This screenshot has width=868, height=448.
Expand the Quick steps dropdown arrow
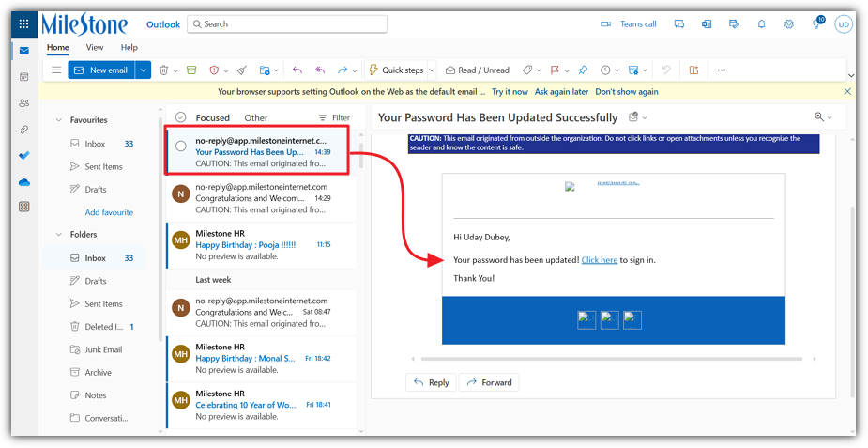click(432, 70)
